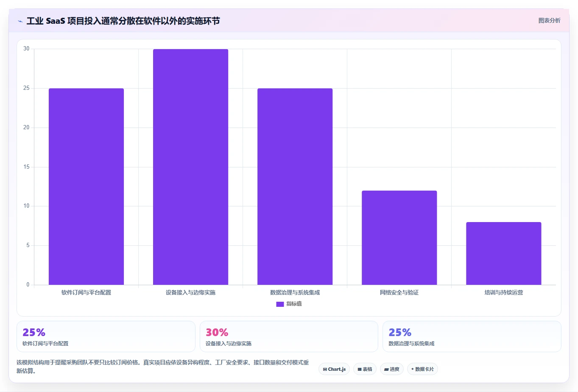
Task: Click the y-axis value 15
Action: pos(27,167)
